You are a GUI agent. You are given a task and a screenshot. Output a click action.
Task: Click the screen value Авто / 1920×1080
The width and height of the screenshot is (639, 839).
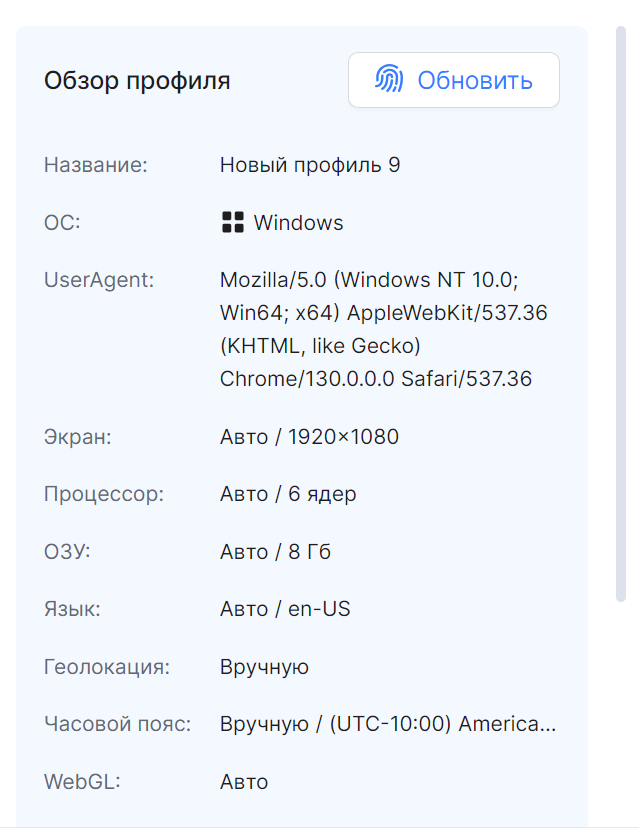[309, 437]
